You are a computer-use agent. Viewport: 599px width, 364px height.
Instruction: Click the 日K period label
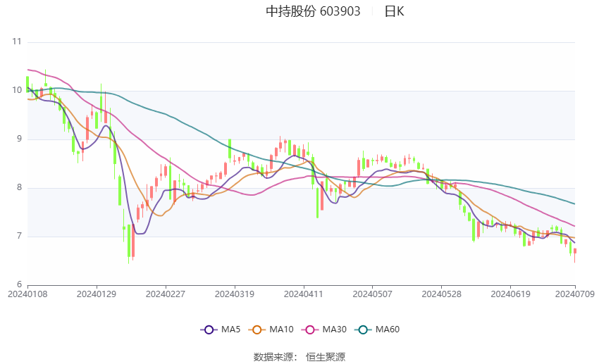(x=394, y=11)
